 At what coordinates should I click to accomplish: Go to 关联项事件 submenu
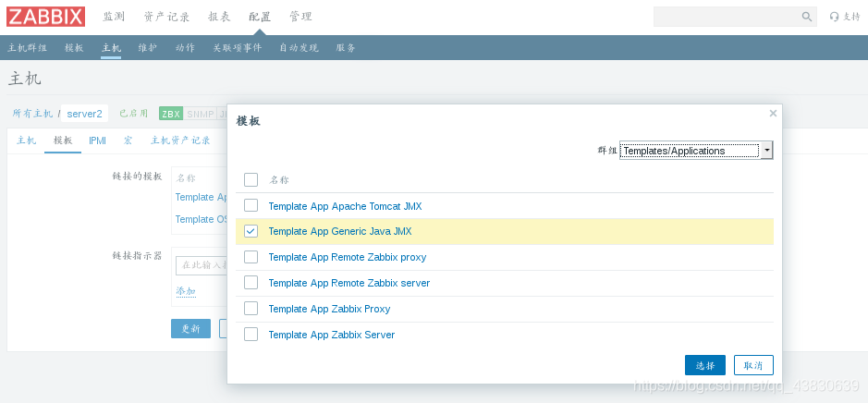pyautogui.click(x=237, y=48)
